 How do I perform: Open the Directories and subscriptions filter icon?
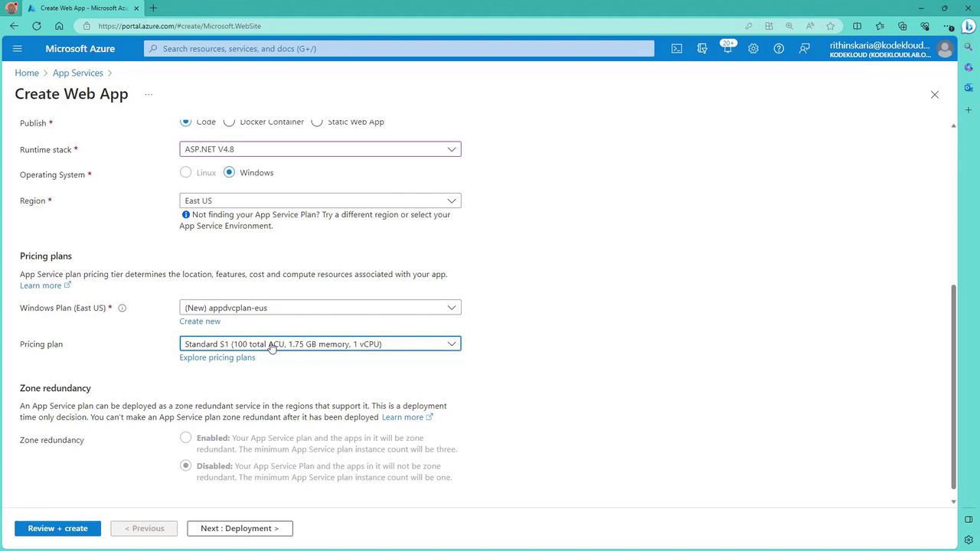pyautogui.click(x=702, y=48)
